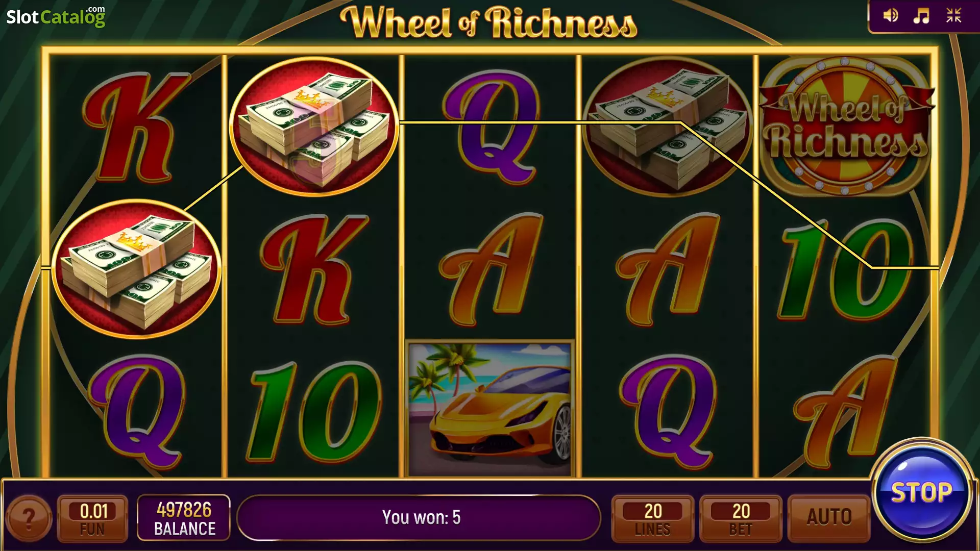Click the yellow sports car symbol
The image size is (980, 551).
[x=490, y=408]
